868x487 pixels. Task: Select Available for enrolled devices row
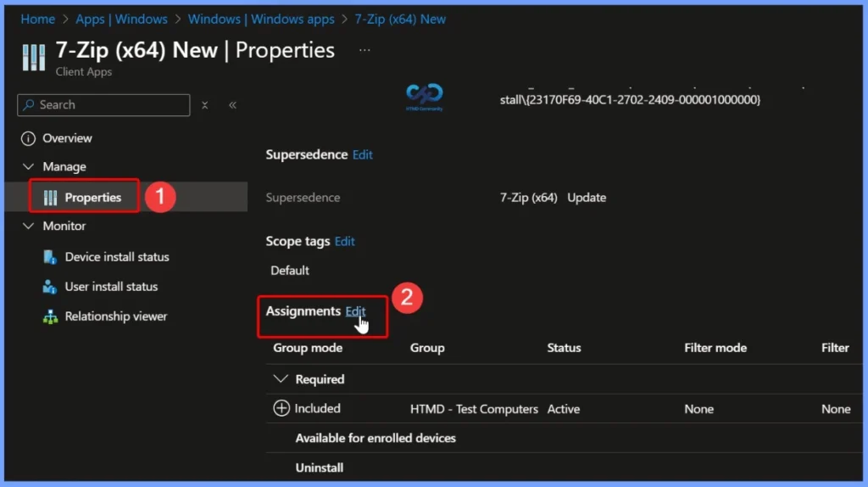(x=376, y=439)
